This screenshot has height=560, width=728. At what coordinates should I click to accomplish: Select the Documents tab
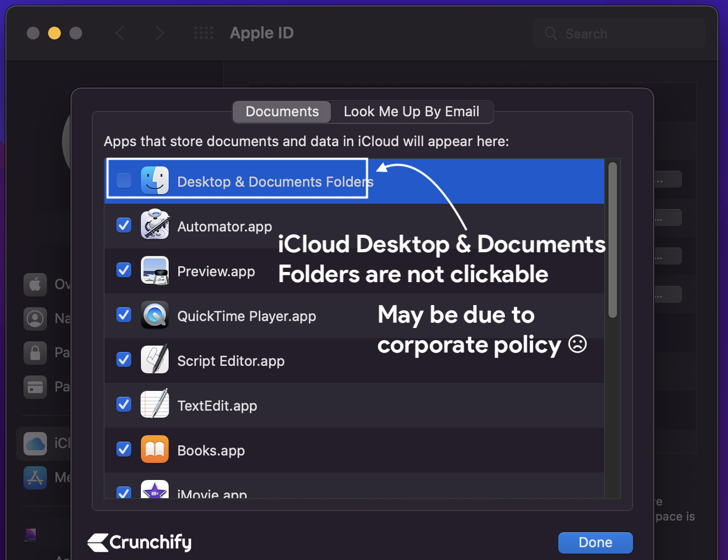282,111
